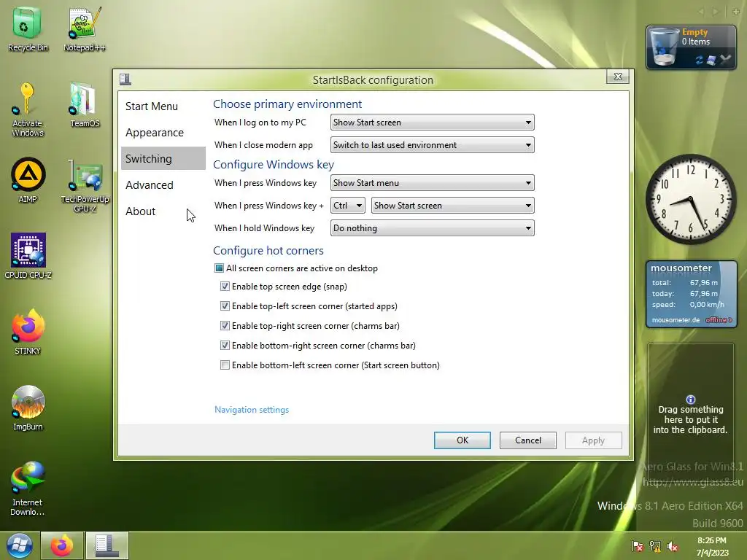Click the gadget bar plus icon
This screenshot has width=747, height=560.
[735, 12]
